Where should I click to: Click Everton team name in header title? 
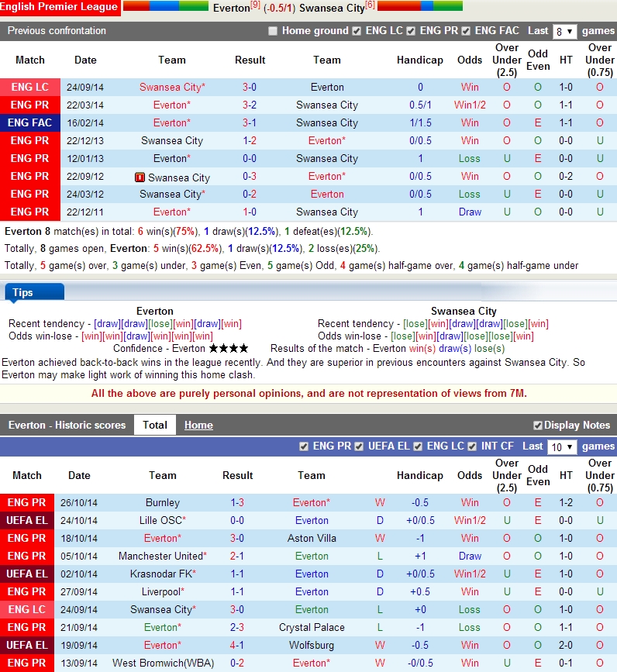[x=231, y=8]
